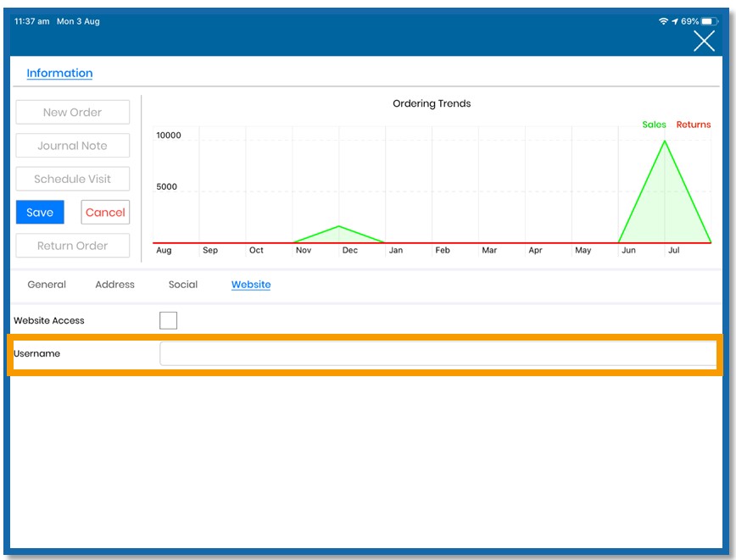
Task: Click Schedule Visit button
Action: (x=73, y=179)
